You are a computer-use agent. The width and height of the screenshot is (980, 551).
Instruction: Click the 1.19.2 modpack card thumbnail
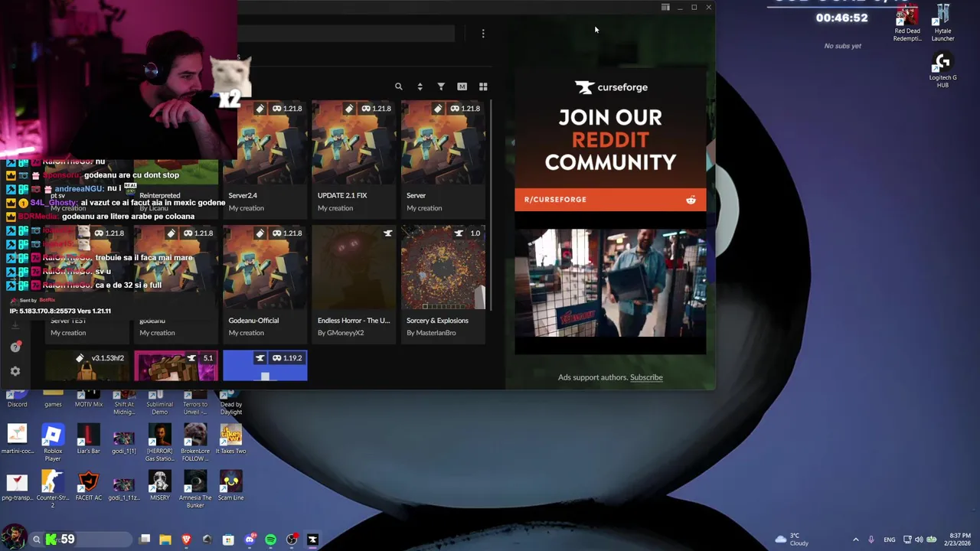pos(265,366)
